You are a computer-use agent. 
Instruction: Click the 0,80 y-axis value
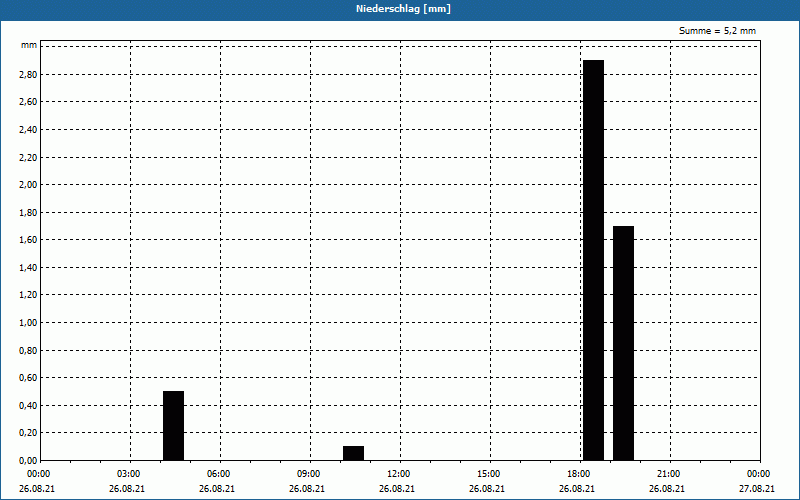[28, 351]
